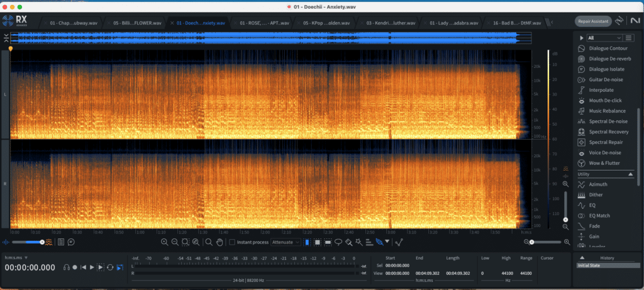Select the Time selection tool
The image size is (644, 290).
[x=307, y=242]
